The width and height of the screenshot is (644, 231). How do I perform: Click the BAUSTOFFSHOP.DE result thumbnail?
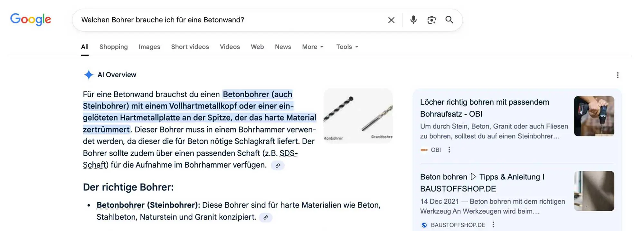coord(594,191)
